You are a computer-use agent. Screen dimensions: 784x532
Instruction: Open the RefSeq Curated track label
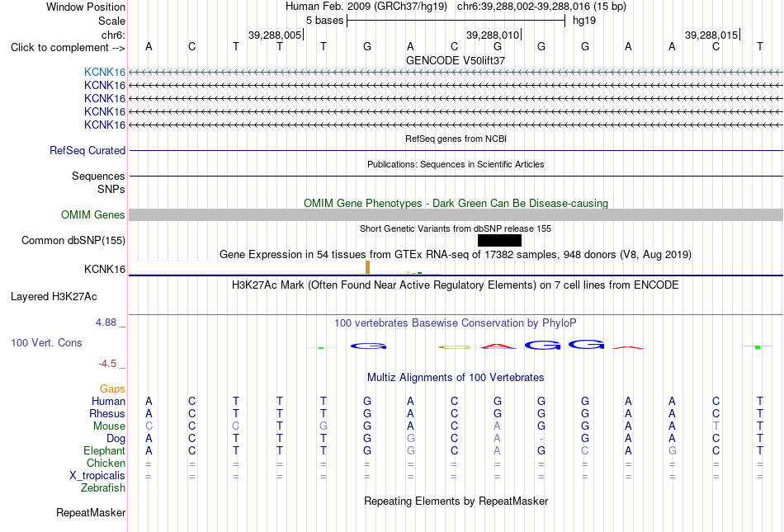tap(87, 150)
